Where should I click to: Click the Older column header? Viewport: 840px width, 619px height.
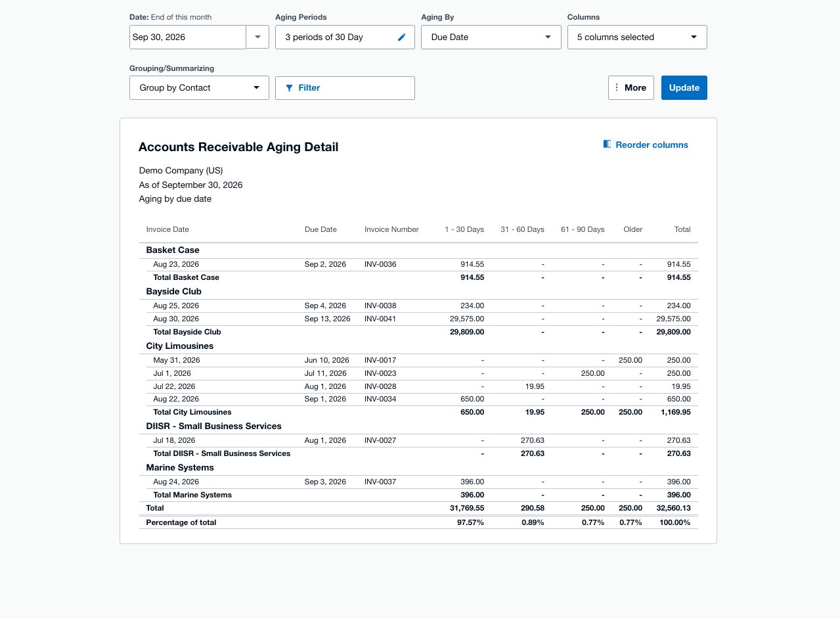pos(633,229)
